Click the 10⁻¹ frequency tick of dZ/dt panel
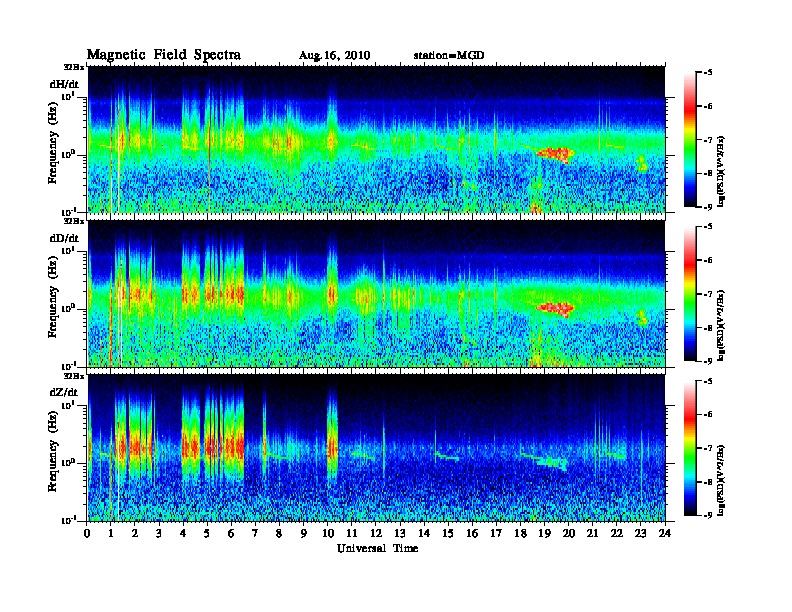792x612 pixels. [68, 520]
